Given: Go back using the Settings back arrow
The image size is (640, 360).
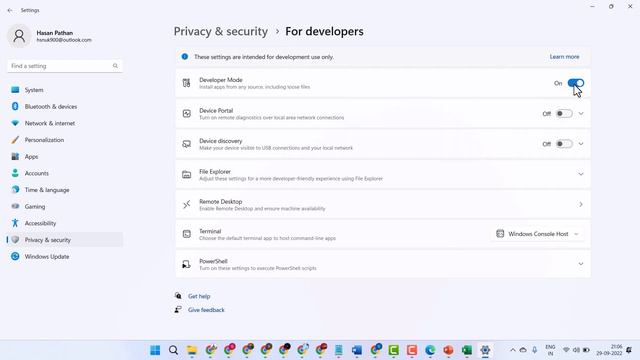Looking at the screenshot, I should [10, 10].
